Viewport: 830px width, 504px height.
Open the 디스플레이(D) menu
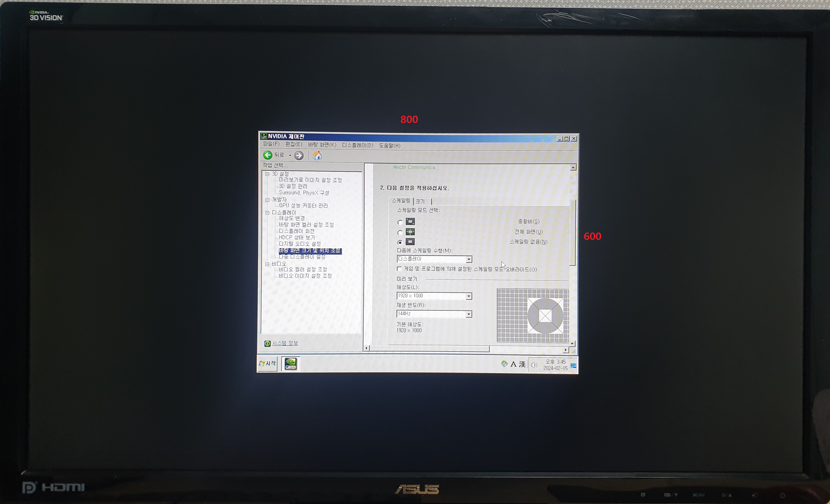[357, 146]
